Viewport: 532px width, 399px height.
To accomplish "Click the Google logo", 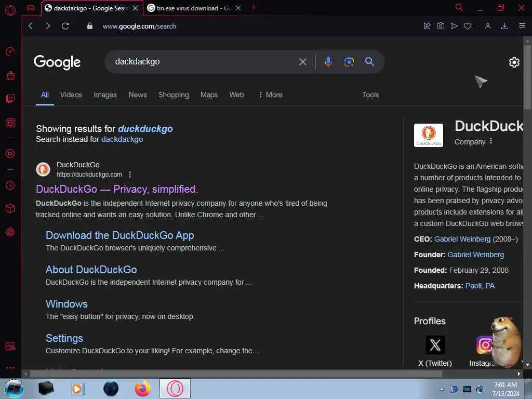I will 57,62.
